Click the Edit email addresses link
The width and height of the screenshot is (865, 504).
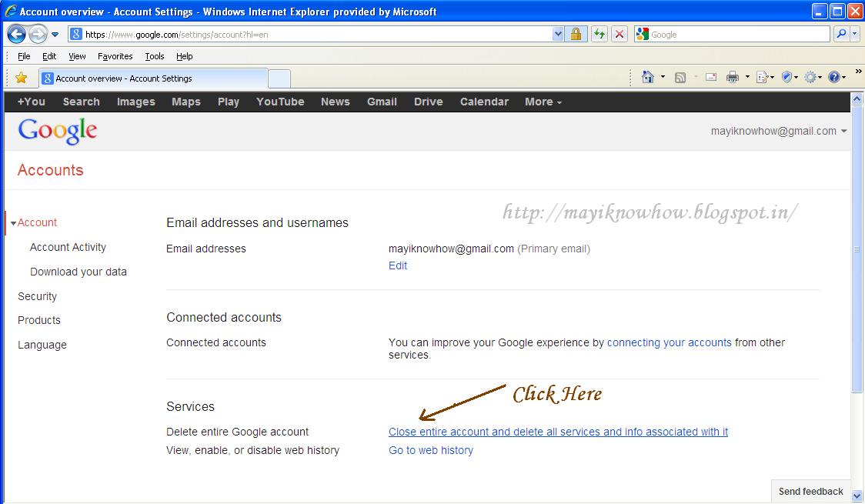click(x=398, y=265)
